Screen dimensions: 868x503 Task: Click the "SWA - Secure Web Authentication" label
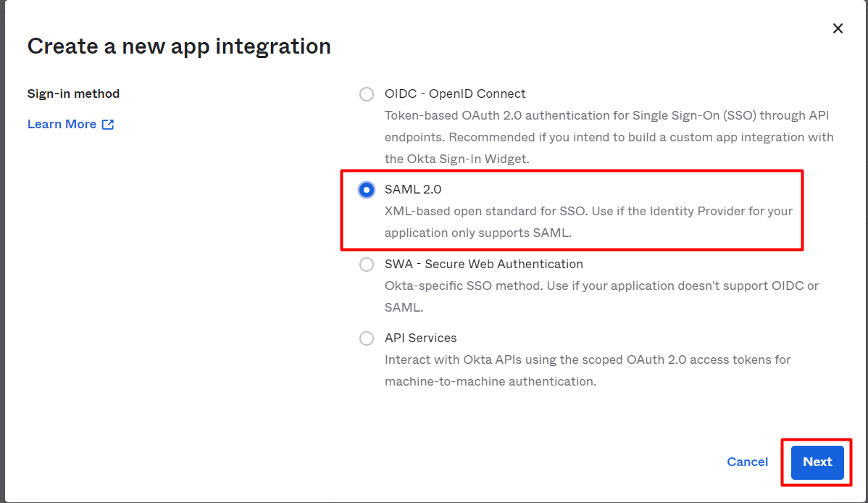tap(483, 265)
